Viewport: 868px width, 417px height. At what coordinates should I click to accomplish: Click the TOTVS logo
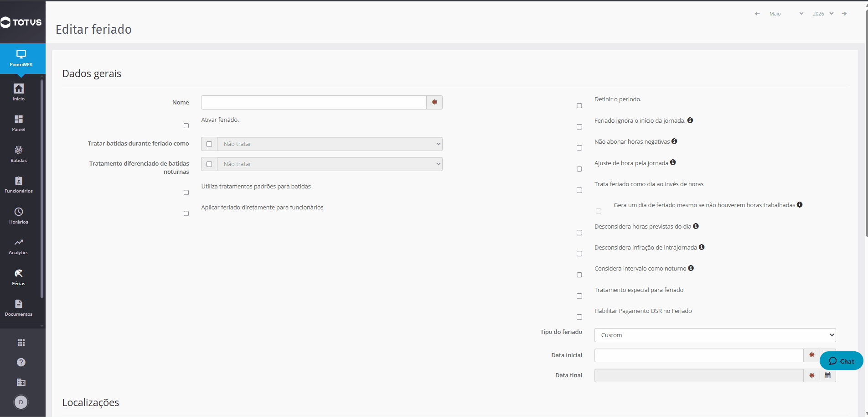click(x=21, y=22)
